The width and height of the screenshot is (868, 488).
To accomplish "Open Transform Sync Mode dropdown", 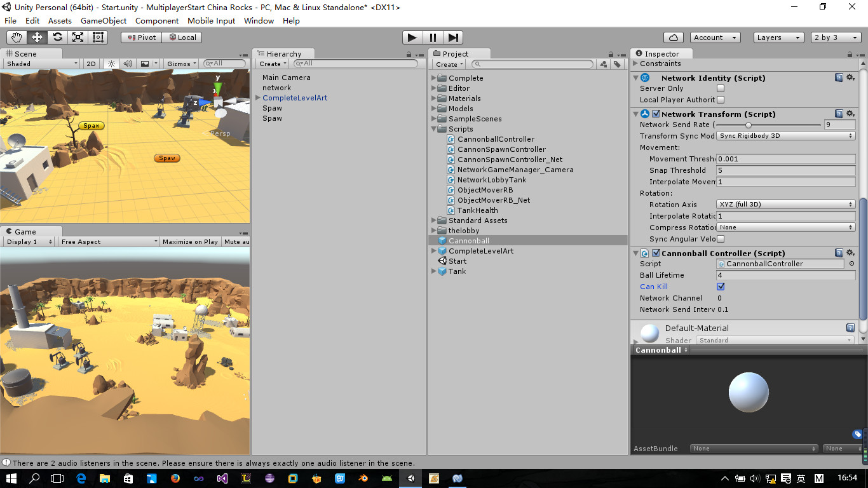I will coord(786,136).
